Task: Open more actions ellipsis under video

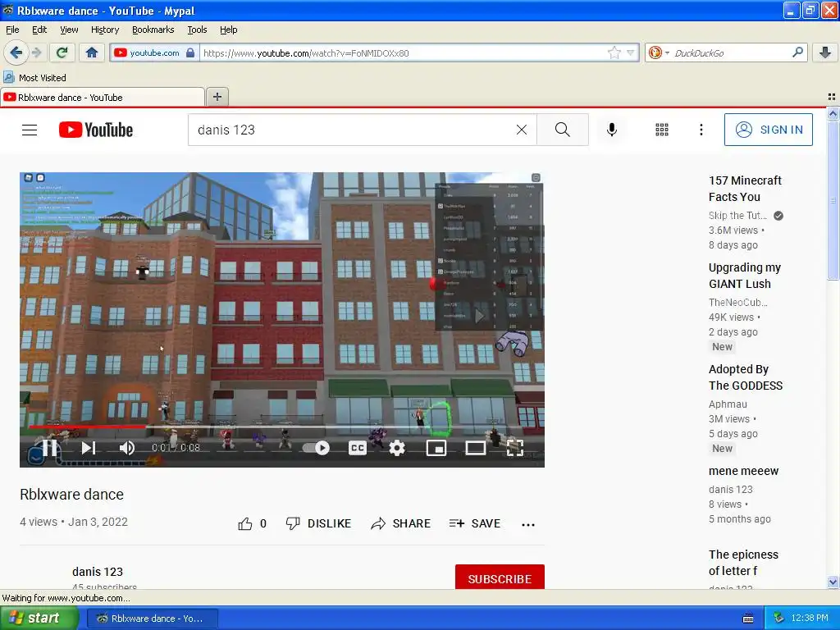Action: pos(528,524)
